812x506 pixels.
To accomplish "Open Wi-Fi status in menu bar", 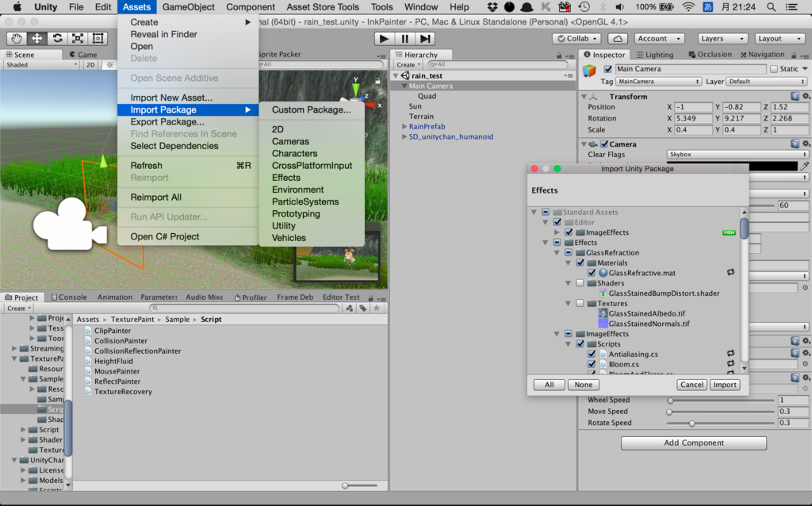I will (688, 7).
